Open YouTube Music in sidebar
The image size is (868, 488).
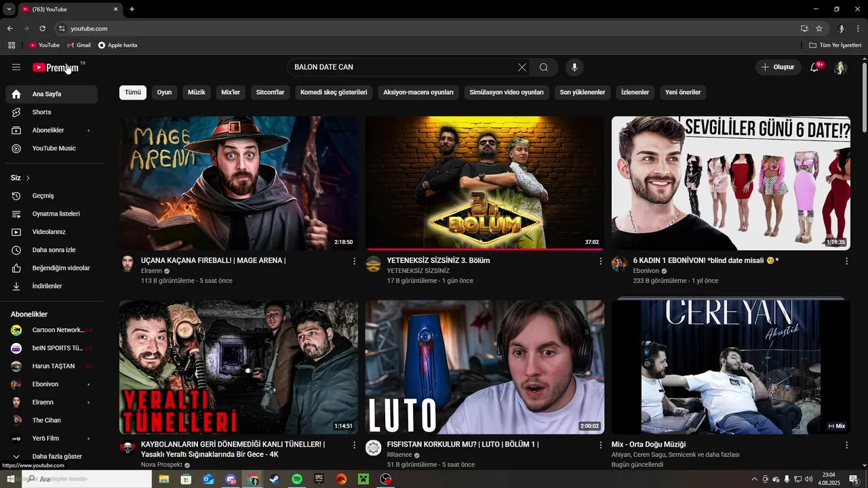[x=52, y=148]
